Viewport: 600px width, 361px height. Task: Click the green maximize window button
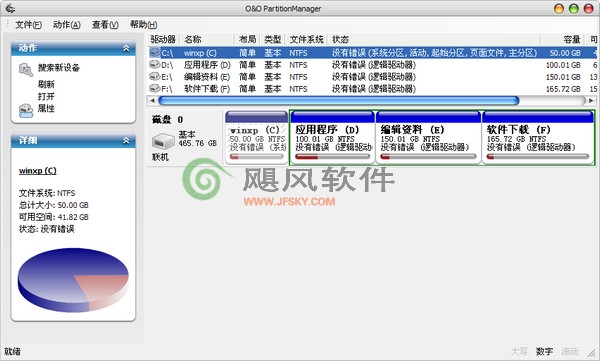click(574, 8)
